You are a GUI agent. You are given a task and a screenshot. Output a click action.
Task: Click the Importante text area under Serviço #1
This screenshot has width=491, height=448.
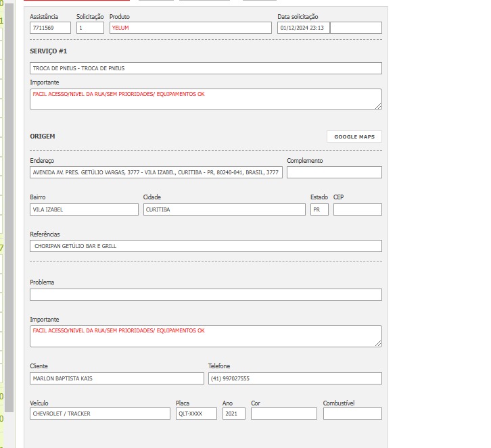click(x=206, y=99)
